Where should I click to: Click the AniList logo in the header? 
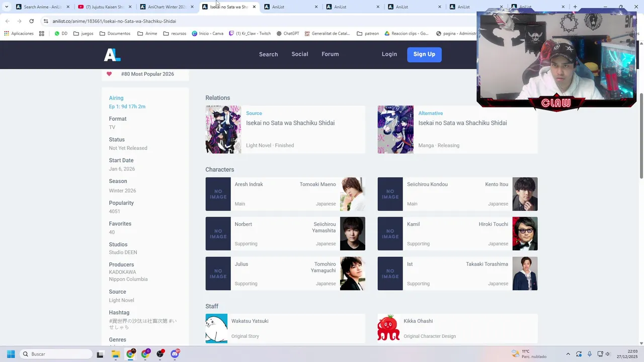112,55
